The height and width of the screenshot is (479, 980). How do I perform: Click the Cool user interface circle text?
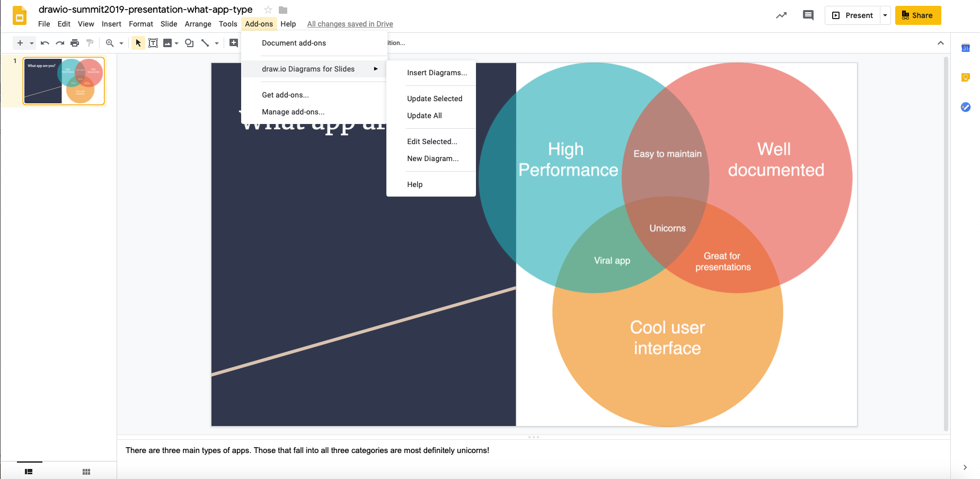(x=667, y=338)
